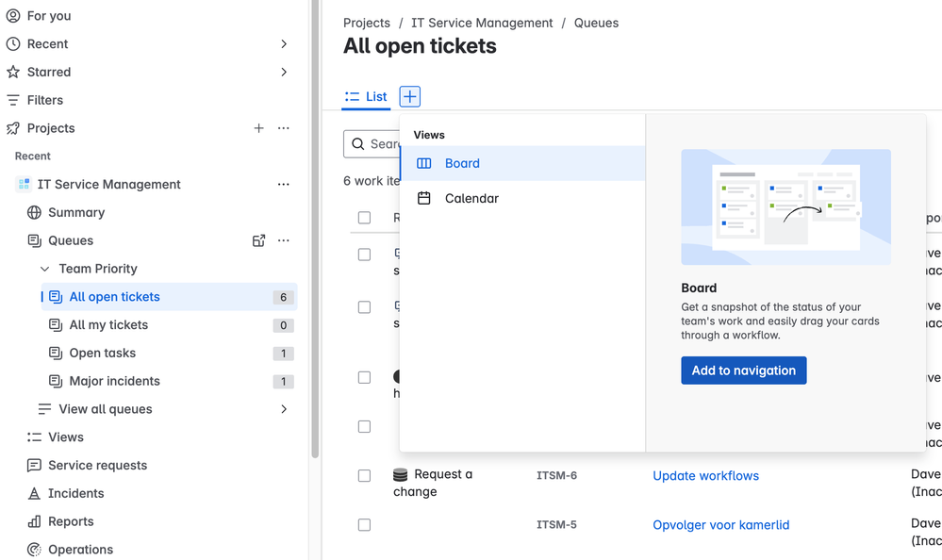Viewport: 942px width, 560px height.
Task: Collapse the Team Priority queue group
Action: click(45, 269)
